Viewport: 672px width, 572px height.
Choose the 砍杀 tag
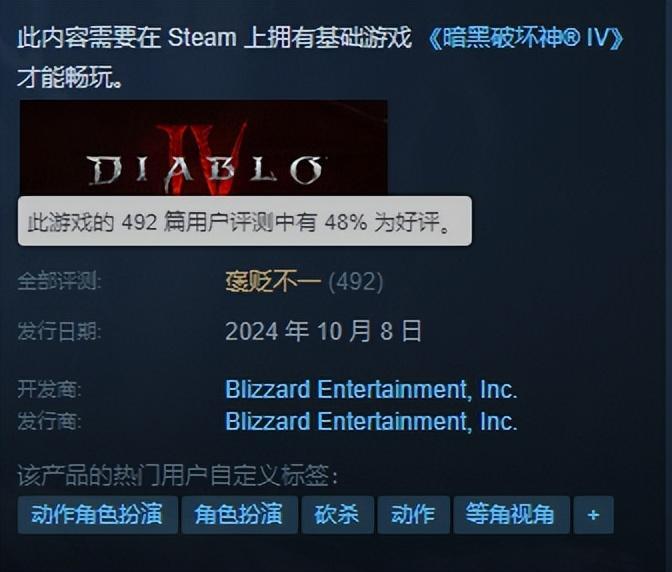coord(337,515)
